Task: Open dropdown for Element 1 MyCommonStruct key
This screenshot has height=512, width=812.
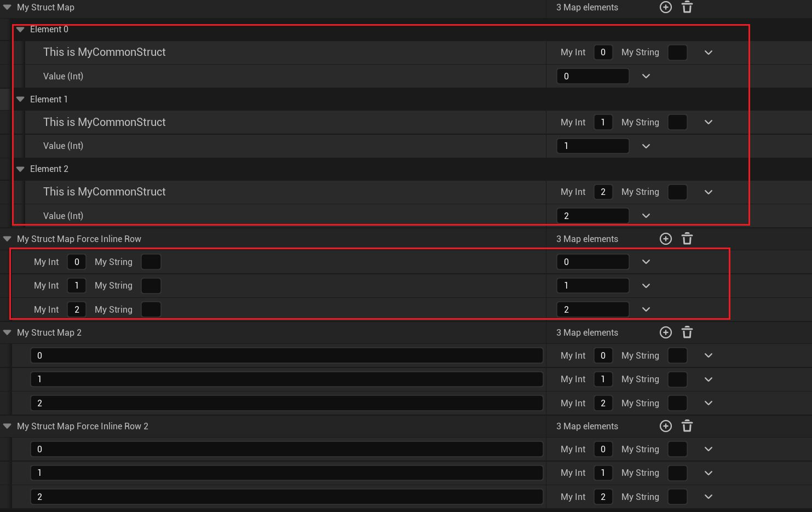Action: [x=709, y=122]
